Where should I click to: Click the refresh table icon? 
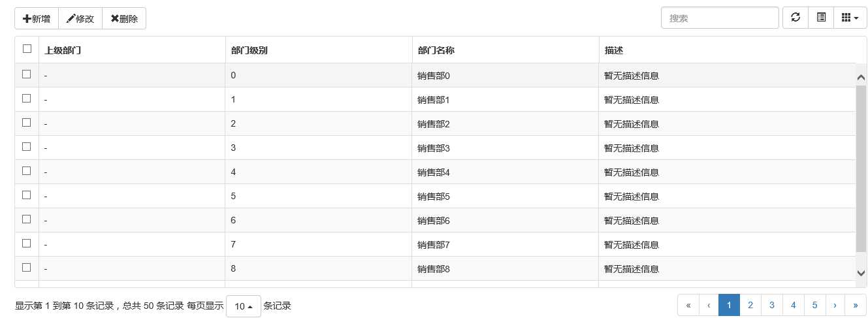pyautogui.click(x=796, y=18)
